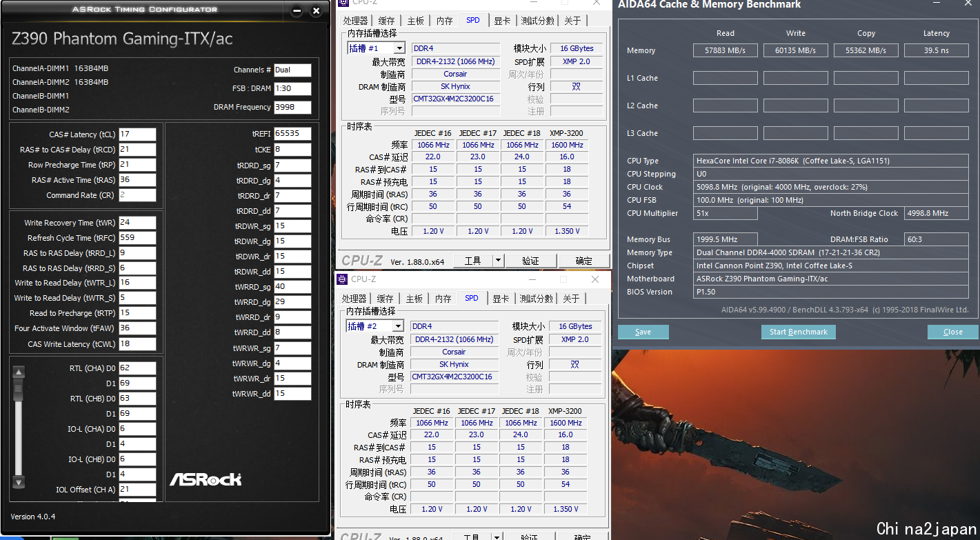Click the tFAW Four Activate Window field
This screenshot has height=540, width=980.
tap(137, 328)
